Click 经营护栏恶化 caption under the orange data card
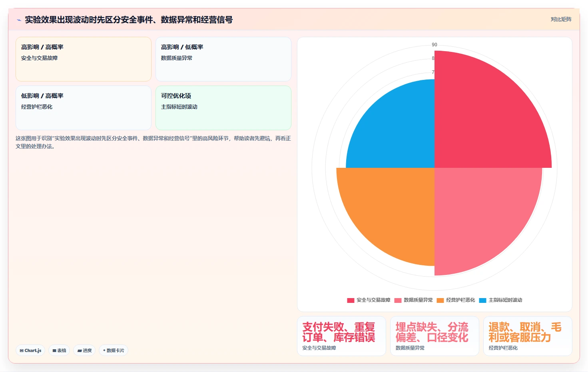 503,348
